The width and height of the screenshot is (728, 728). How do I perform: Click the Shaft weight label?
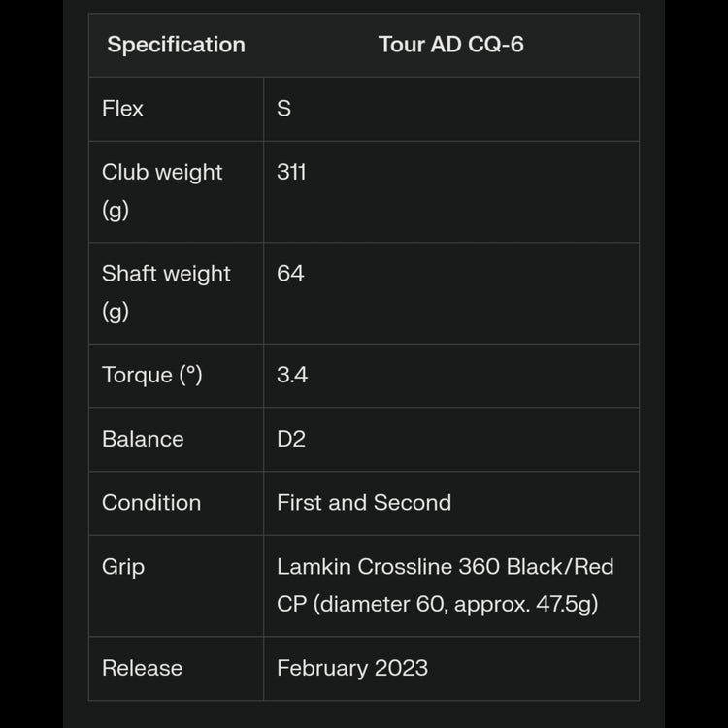point(166,274)
